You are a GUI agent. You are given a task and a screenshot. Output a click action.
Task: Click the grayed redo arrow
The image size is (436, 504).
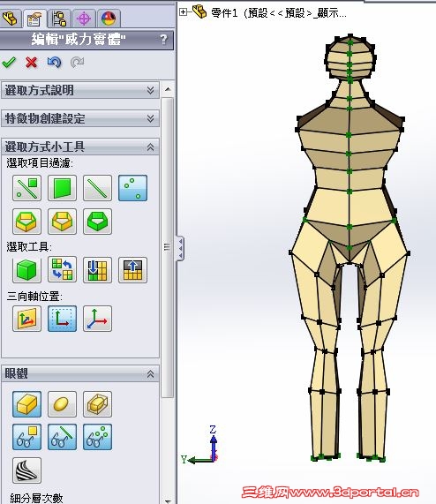pyautogui.click(x=77, y=62)
